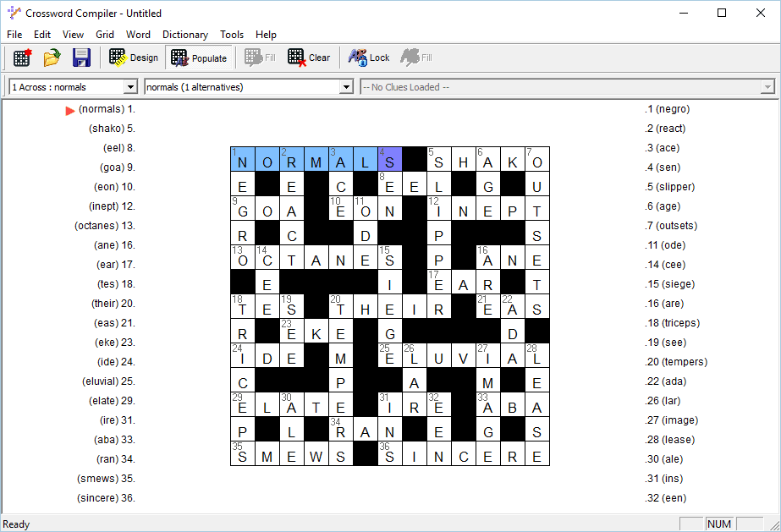
Task: Select across entry '(octanes) 13.'
Action: (105, 226)
